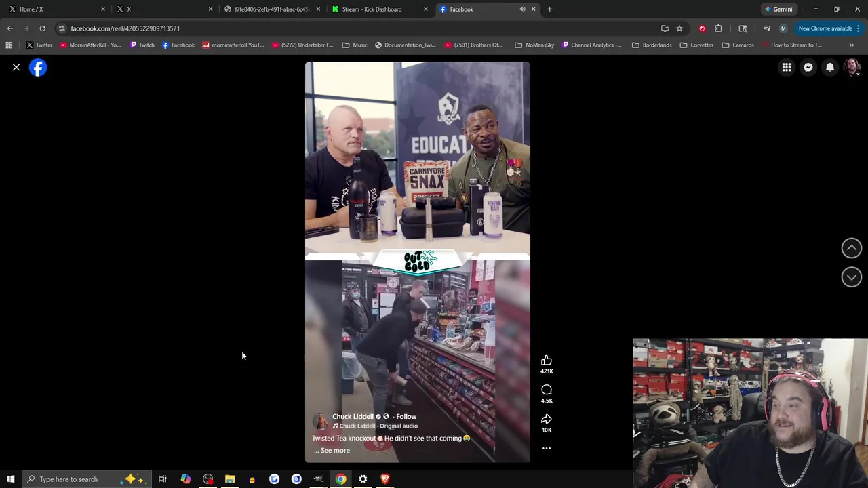Open Gemini in Chrome
This screenshot has width=868, height=488.
point(778,9)
